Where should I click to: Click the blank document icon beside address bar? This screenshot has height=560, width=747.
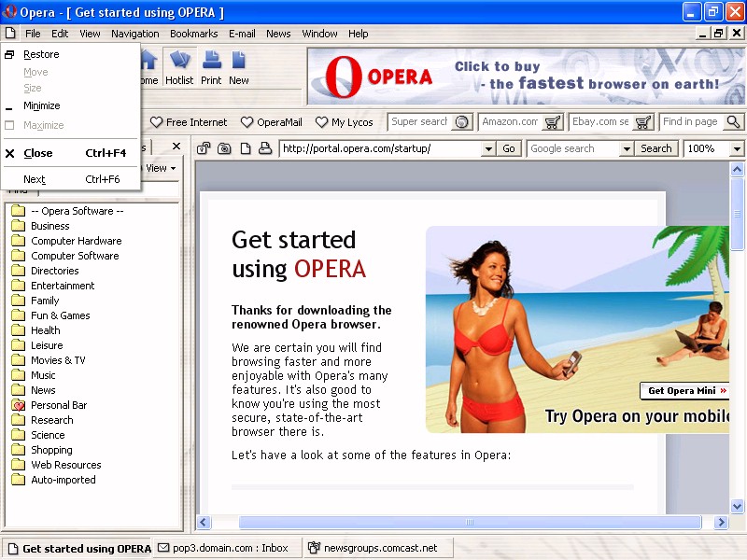246,148
